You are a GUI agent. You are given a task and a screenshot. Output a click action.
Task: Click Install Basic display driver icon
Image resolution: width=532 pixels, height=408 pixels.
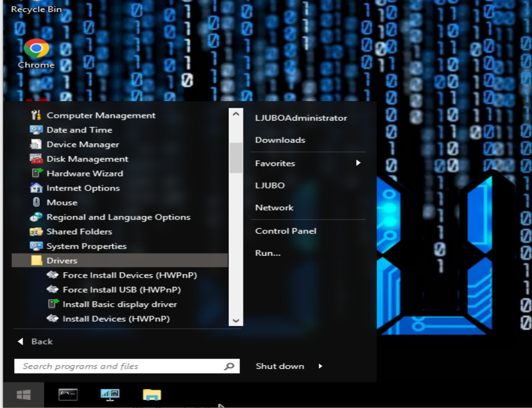pyautogui.click(x=53, y=304)
